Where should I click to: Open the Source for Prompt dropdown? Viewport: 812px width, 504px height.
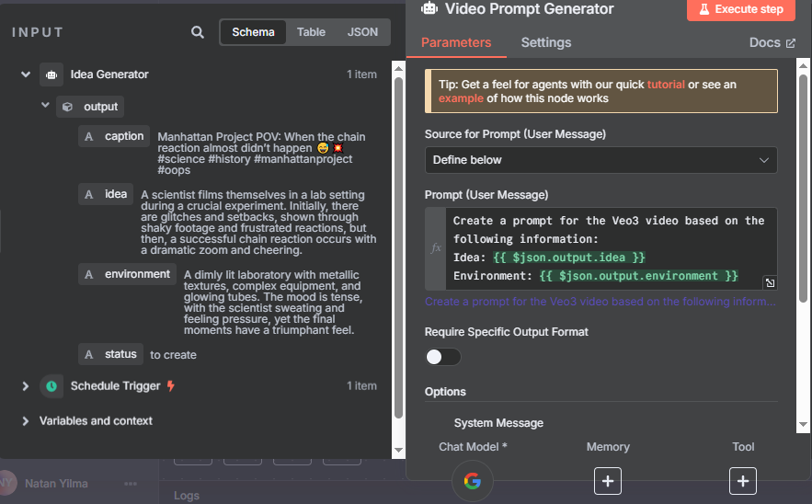click(600, 160)
